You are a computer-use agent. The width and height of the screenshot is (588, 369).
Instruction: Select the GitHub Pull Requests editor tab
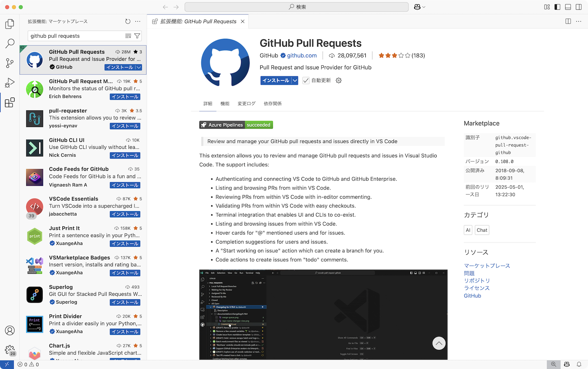[x=198, y=22]
